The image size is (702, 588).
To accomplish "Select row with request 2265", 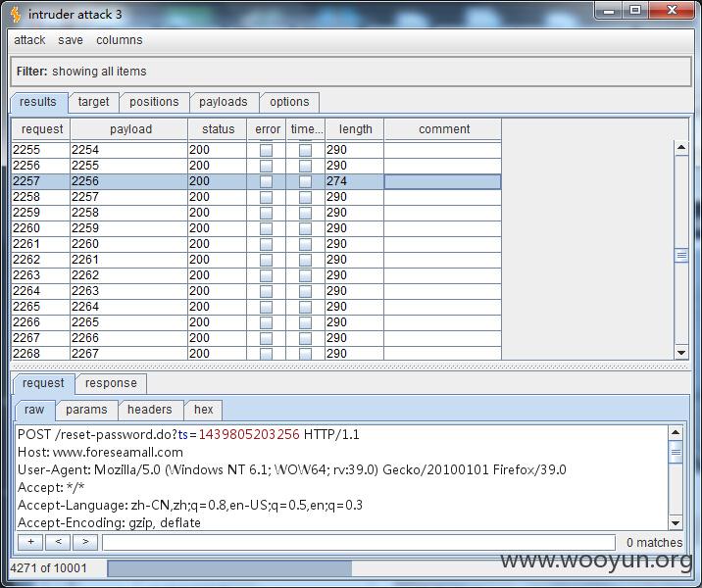I will pos(256,307).
